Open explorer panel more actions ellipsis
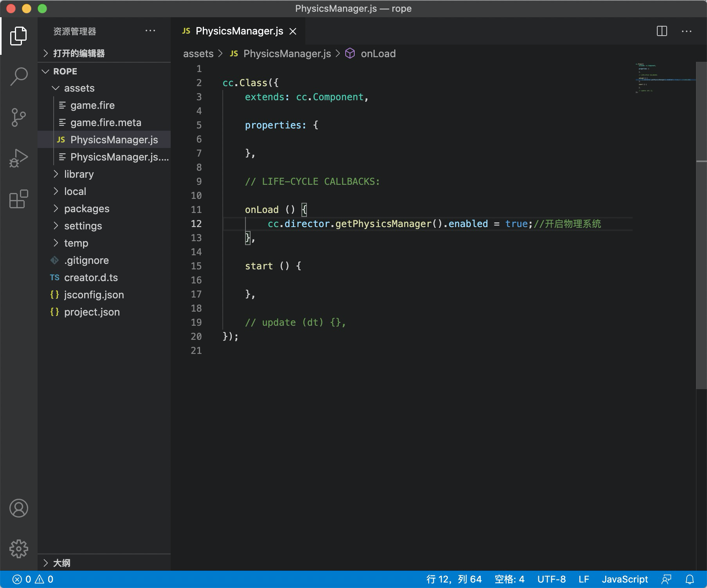The height and width of the screenshot is (588, 707). point(150,31)
